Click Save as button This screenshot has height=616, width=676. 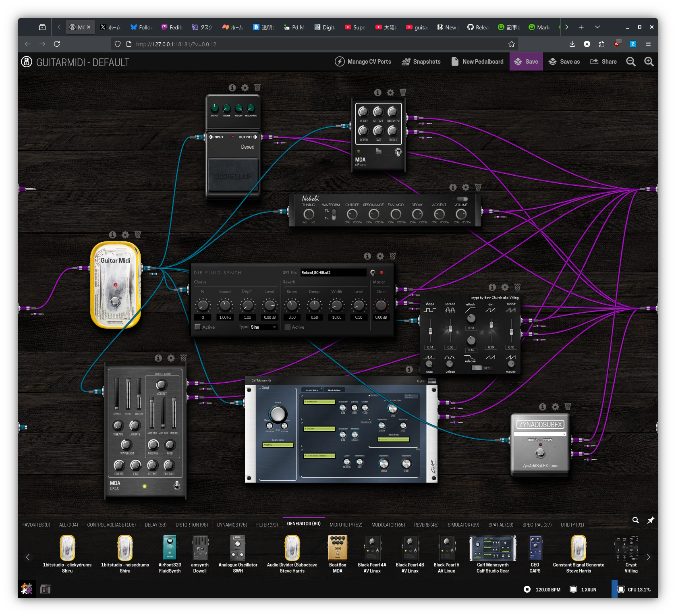pos(564,62)
